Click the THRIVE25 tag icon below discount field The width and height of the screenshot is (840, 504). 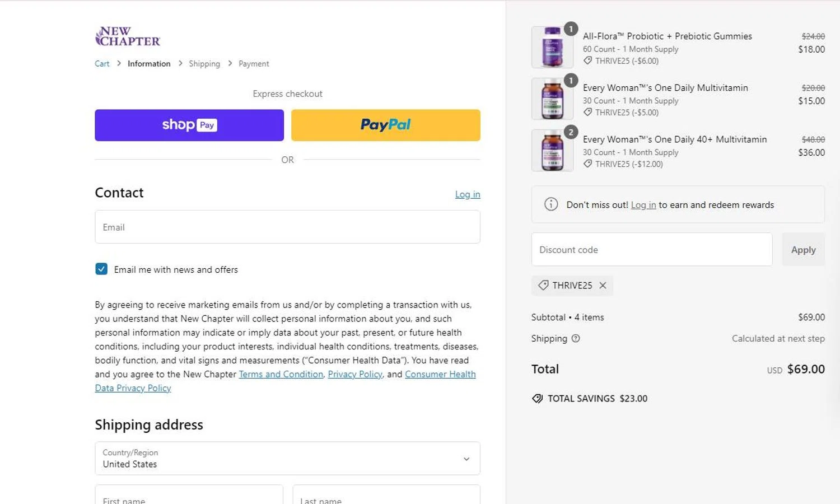pyautogui.click(x=543, y=286)
